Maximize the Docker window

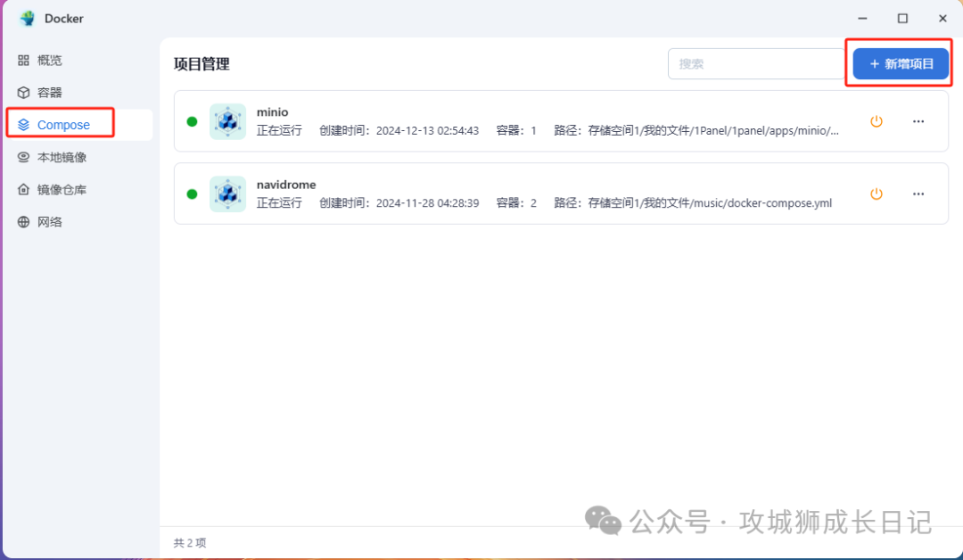coord(902,19)
